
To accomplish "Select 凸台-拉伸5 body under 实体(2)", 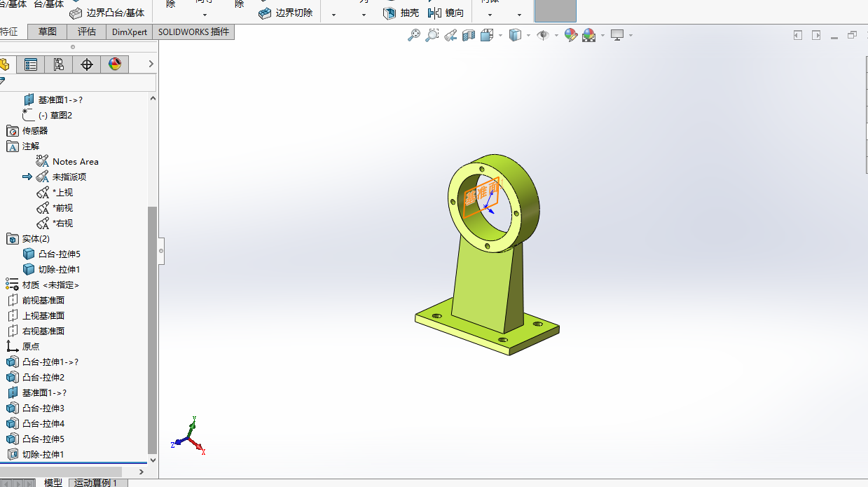I will (x=59, y=254).
